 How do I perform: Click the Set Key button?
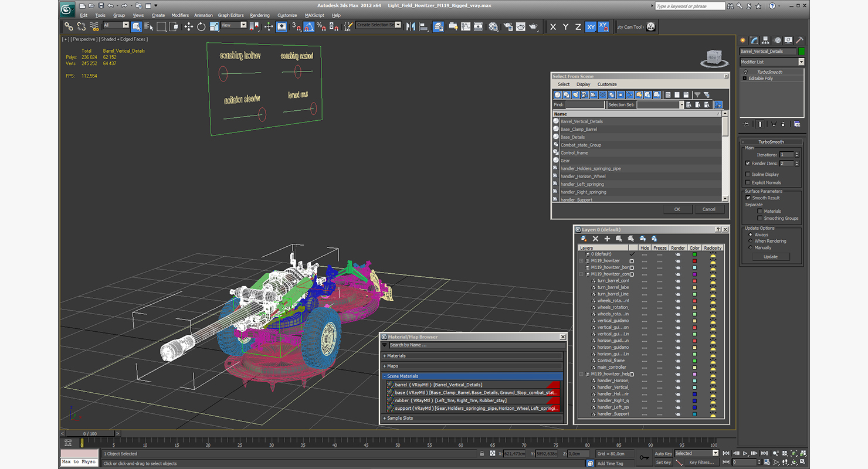point(663,463)
